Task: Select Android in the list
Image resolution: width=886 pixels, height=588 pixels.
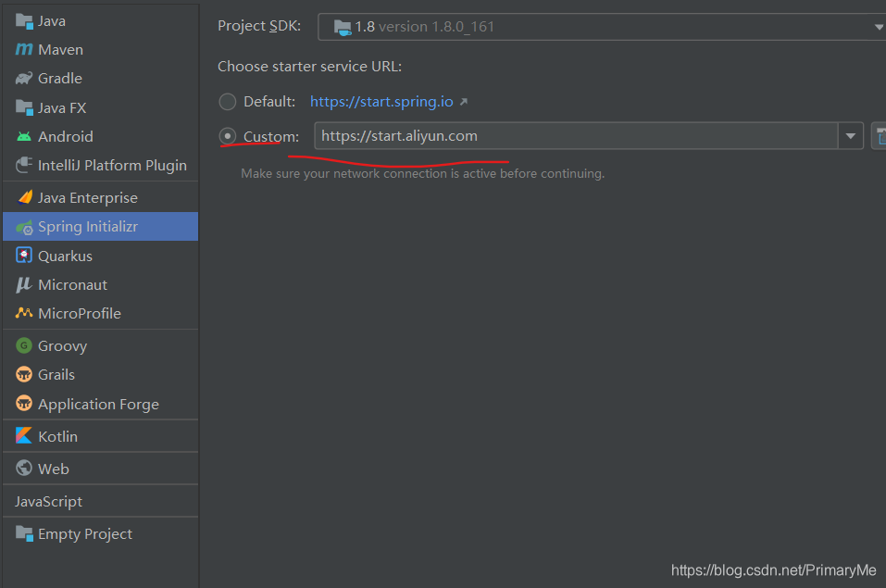Action: tap(101, 136)
